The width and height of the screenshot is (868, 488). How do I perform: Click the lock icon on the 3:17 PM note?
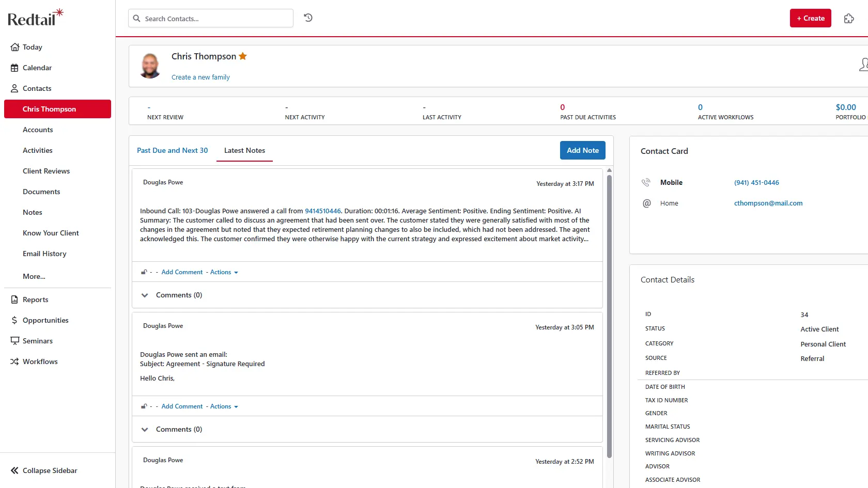(144, 272)
